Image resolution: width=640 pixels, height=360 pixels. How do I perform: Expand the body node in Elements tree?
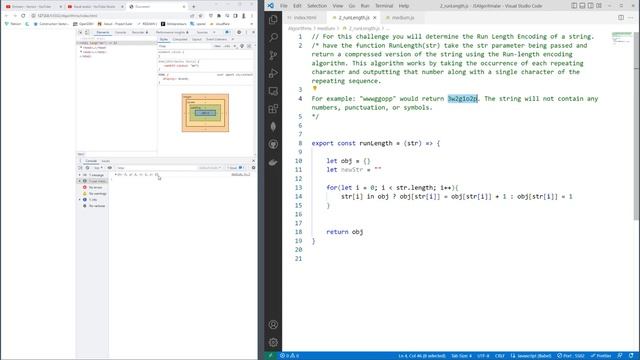pos(81,52)
